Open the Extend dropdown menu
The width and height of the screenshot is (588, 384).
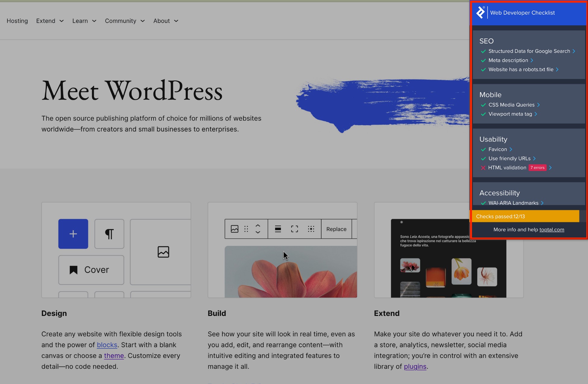(50, 21)
